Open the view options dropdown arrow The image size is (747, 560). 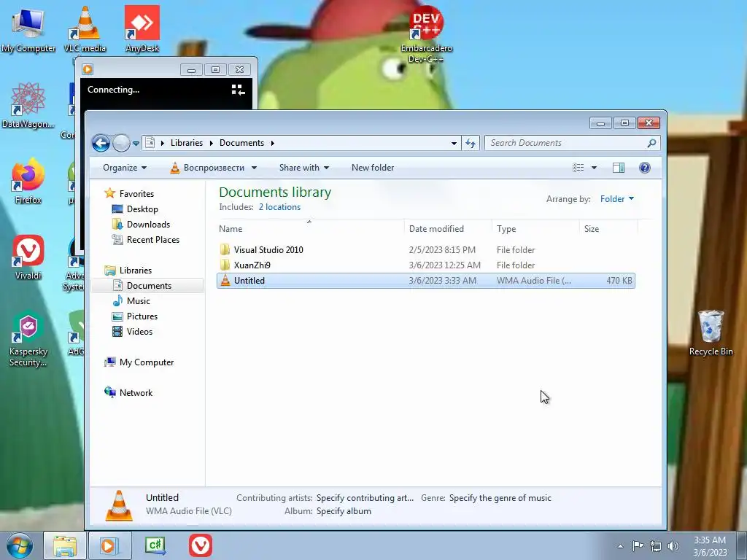(594, 168)
